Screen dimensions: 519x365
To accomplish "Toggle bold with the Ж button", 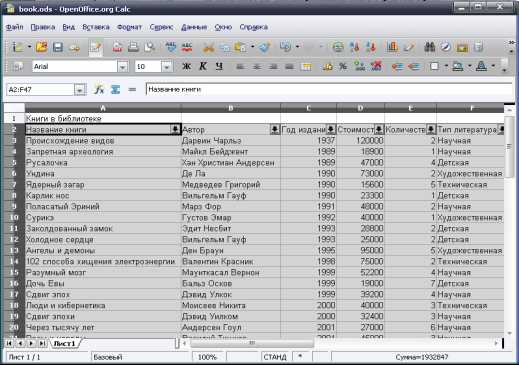I will click(x=186, y=66).
